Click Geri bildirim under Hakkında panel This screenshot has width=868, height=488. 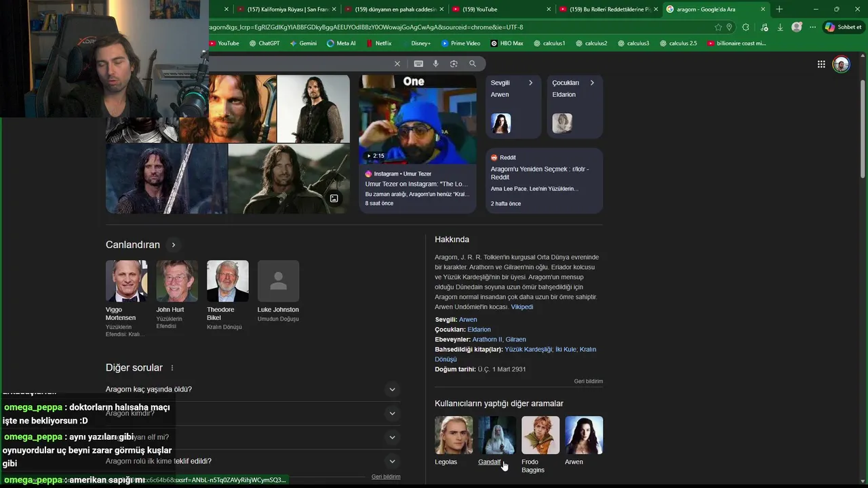588,382
